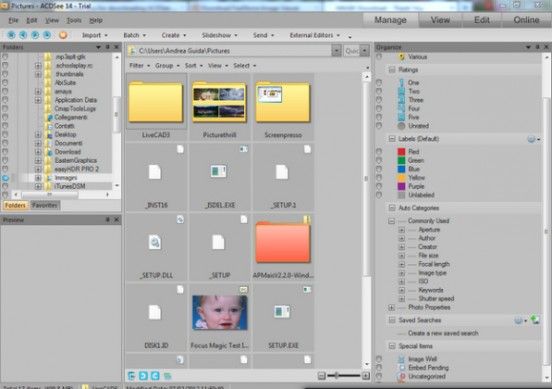Screen dimensions: 552x389
Task: Select the DISK1.ID file icon
Action: coord(155,312)
